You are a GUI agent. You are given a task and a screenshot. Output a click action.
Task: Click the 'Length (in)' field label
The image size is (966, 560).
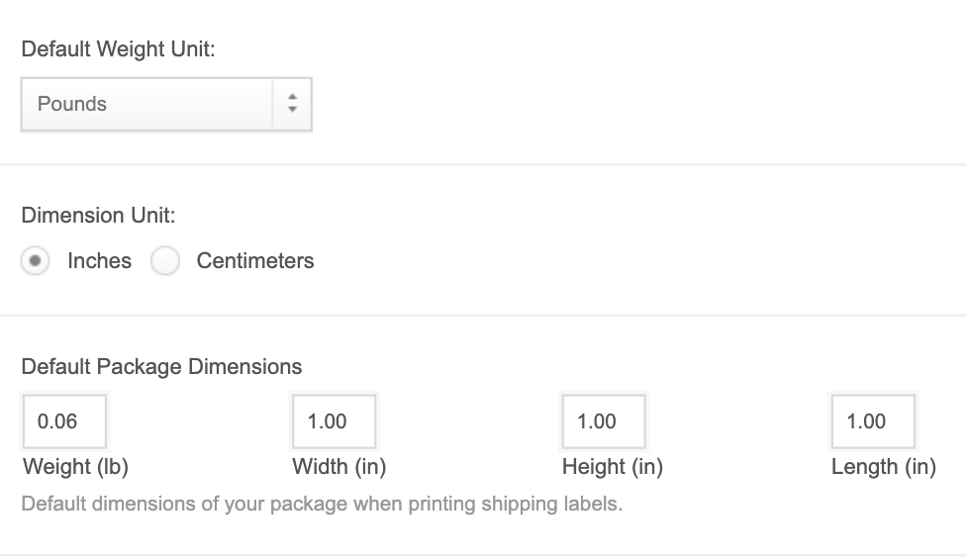coord(884,467)
